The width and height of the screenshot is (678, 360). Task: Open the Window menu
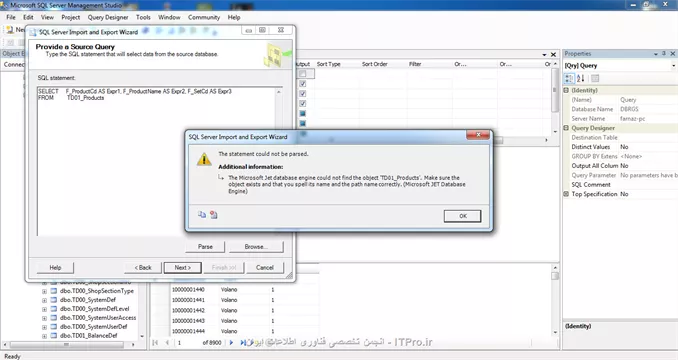[169, 17]
